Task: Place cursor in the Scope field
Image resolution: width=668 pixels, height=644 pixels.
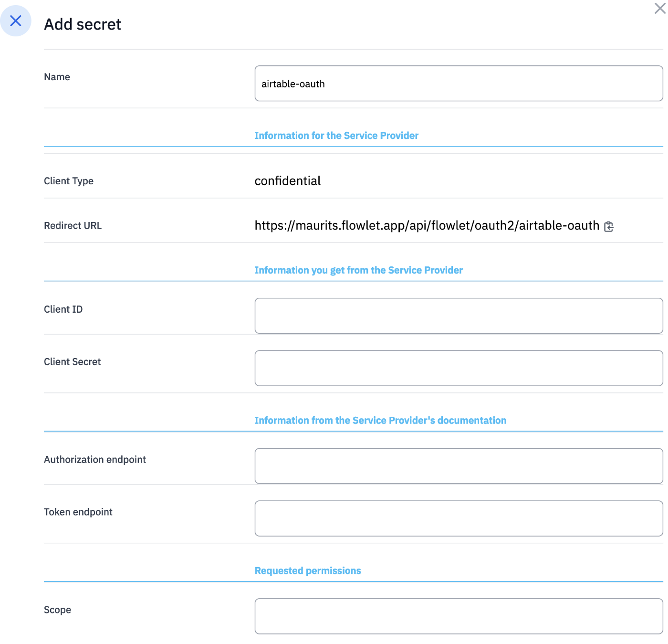Action: point(459,616)
